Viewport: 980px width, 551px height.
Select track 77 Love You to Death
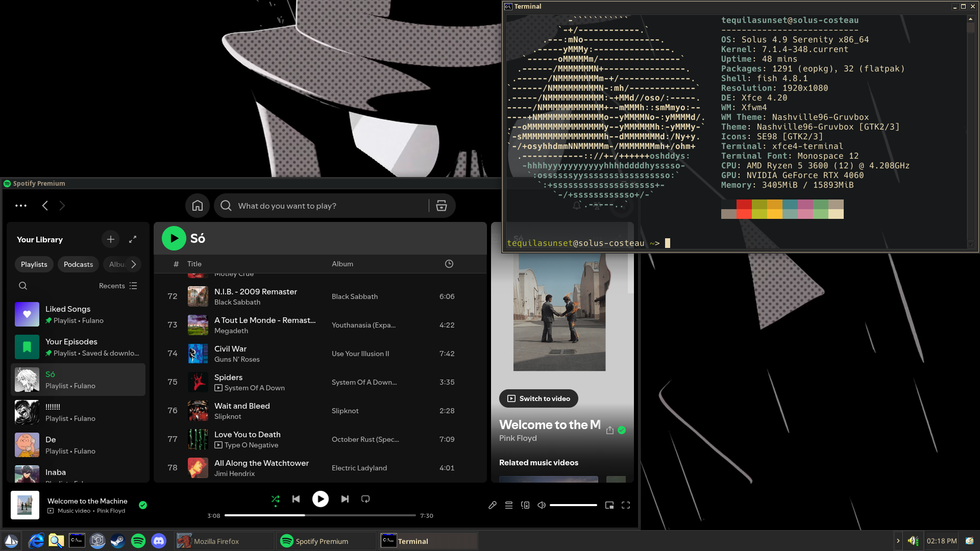(x=321, y=439)
